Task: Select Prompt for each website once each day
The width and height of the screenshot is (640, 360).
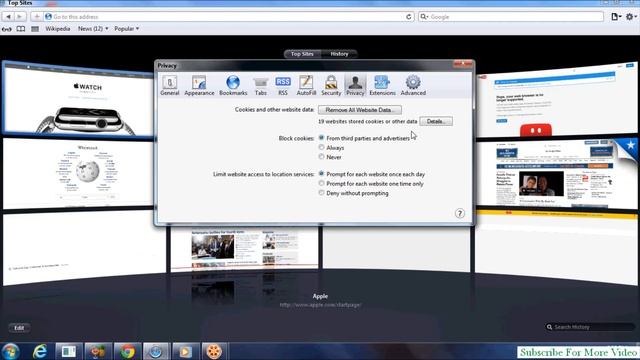Action: coord(321,174)
